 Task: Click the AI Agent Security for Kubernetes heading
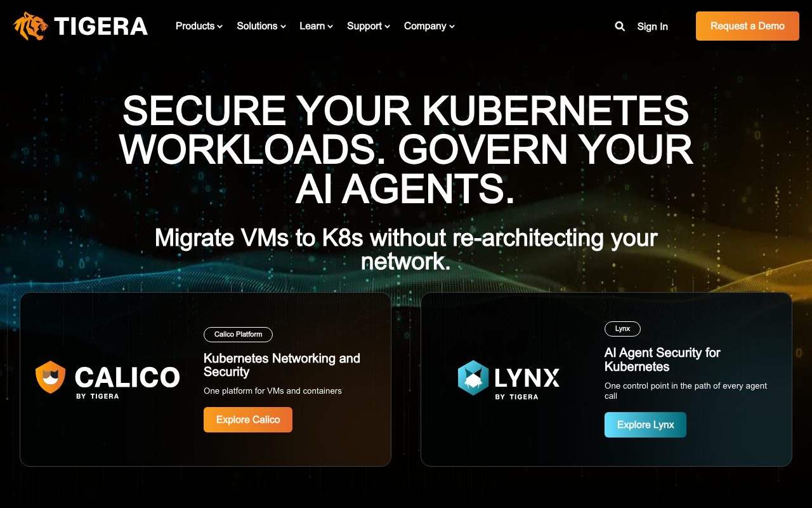tap(662, 359)
